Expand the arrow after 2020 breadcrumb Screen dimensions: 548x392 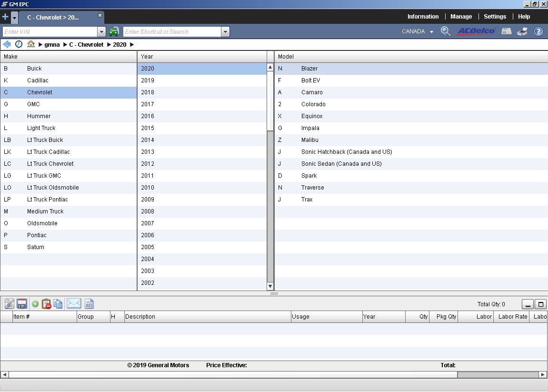[x=132, y=44]
